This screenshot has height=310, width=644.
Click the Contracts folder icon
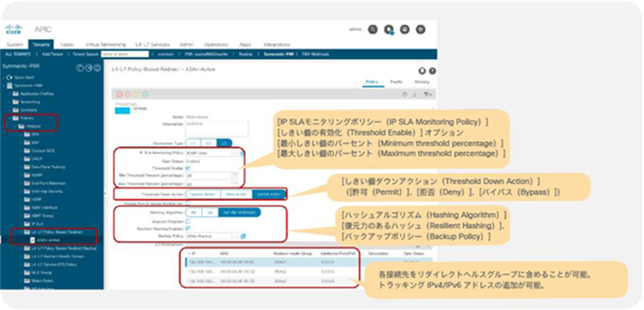coord(16,110)
